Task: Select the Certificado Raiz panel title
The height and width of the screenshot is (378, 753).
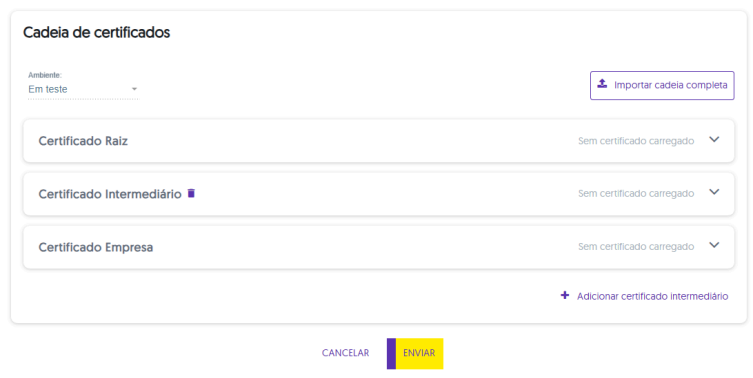Action: 83,141
